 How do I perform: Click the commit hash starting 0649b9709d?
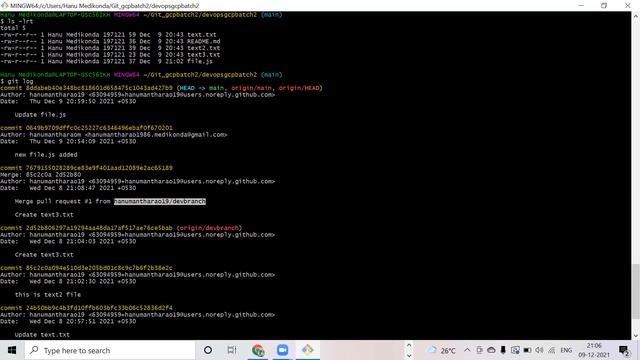[99, 128]
